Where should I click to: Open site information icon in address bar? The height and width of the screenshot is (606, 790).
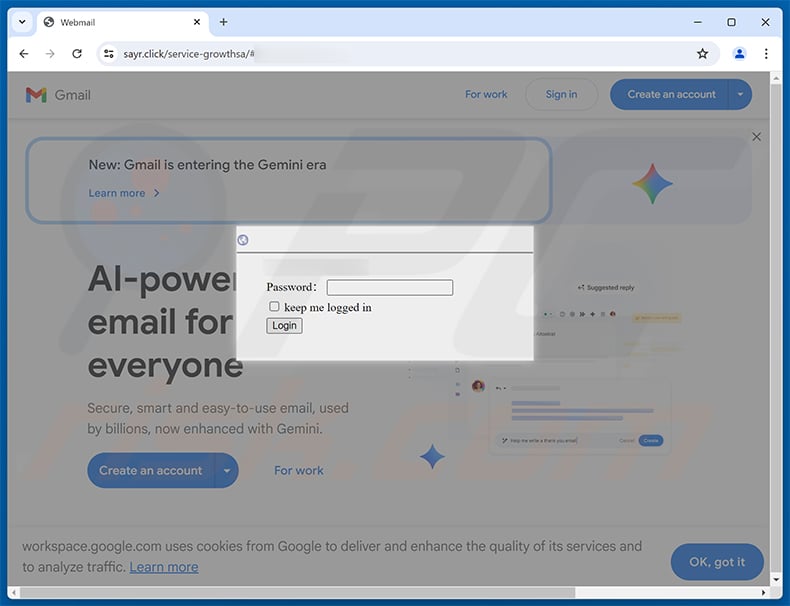tap(108, 53)
